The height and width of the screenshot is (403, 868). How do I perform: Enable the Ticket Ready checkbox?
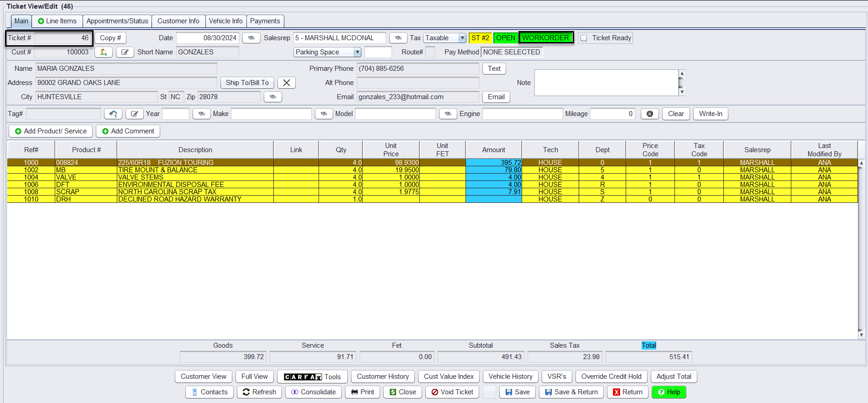(x=584, y=38)
